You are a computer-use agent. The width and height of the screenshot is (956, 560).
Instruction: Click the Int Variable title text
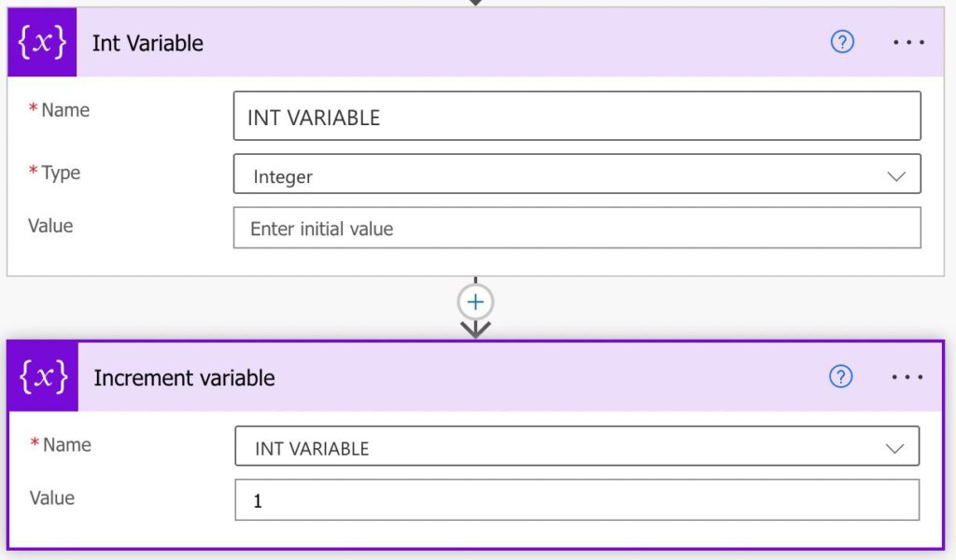[148, 42]
